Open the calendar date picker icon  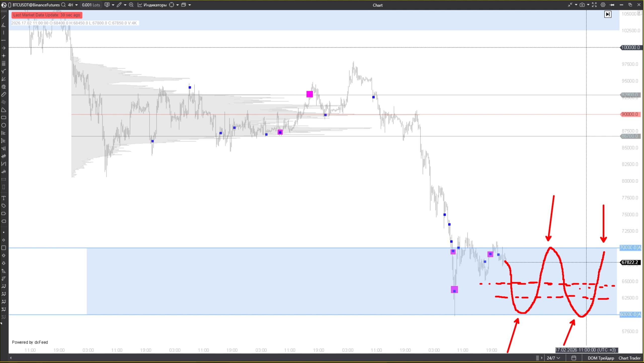click(x=574, y=358)
